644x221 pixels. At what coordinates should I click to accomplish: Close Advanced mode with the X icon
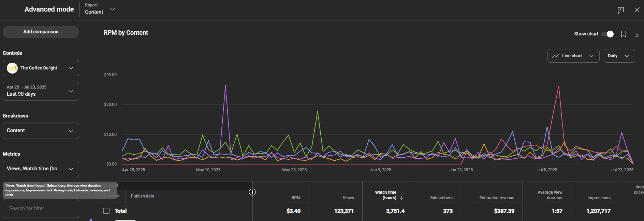click(x=637, y=10)
